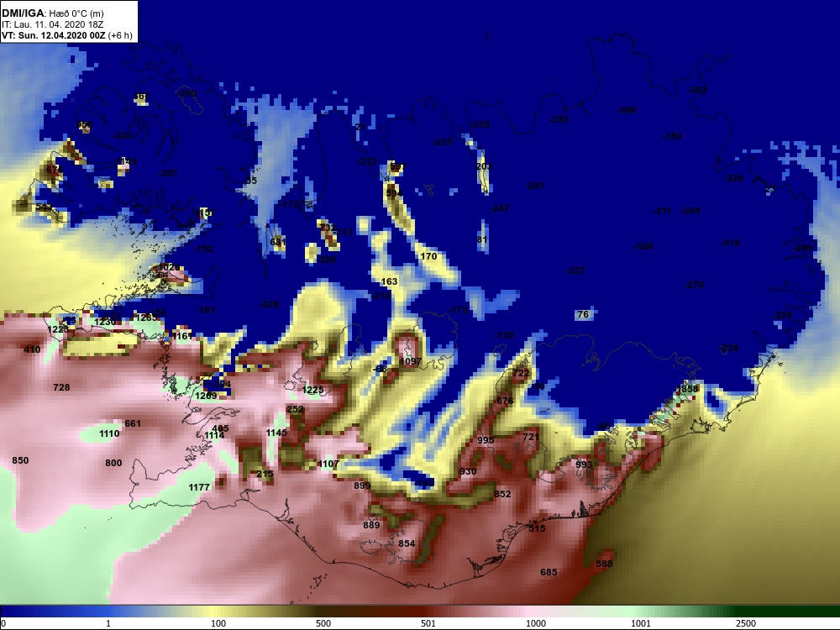This screenshot has height=630, width=840.
Task: Click the map value '728'
Action: [x=61, y=386]
